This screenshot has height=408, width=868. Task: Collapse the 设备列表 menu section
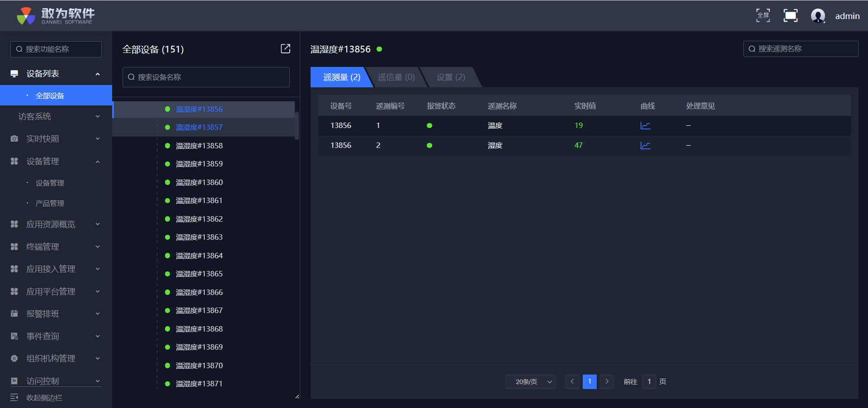tap(97, 74)
